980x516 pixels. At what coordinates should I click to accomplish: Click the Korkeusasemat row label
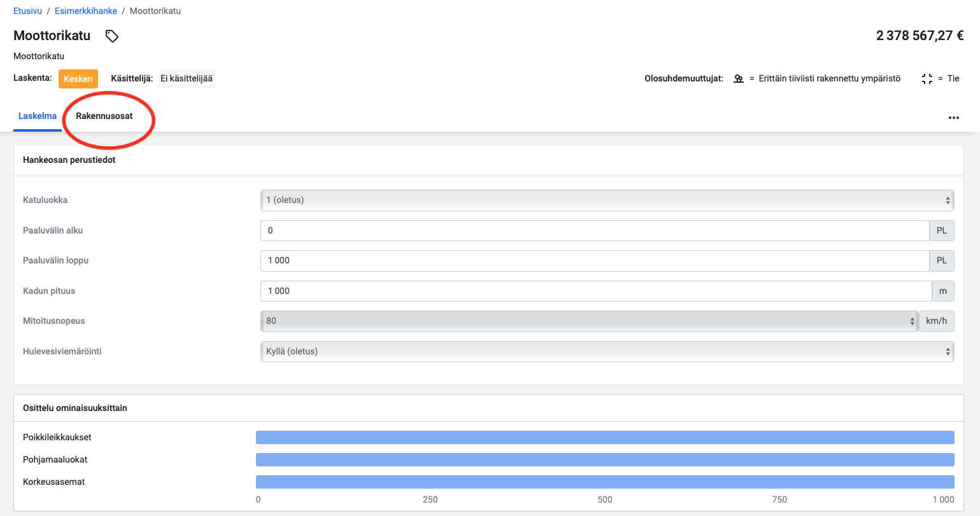tap(54, 482)
